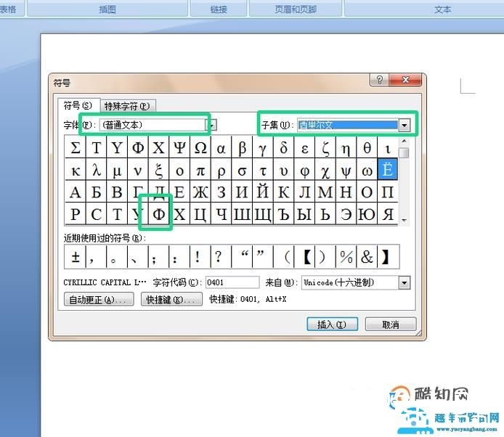Pick the lowercase alpha α symbol
This screenshot has width=504, height=437.
[221, 147]
